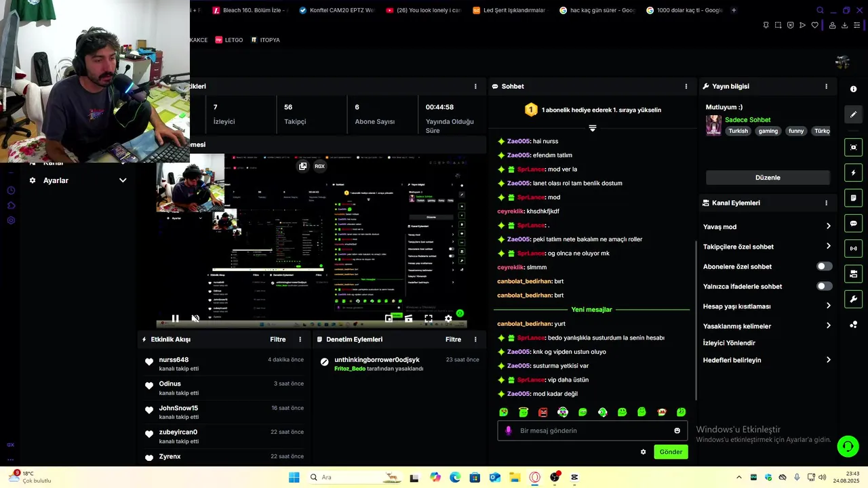Expand Hesap yaşı kısıtlaması options

[828, 306]
